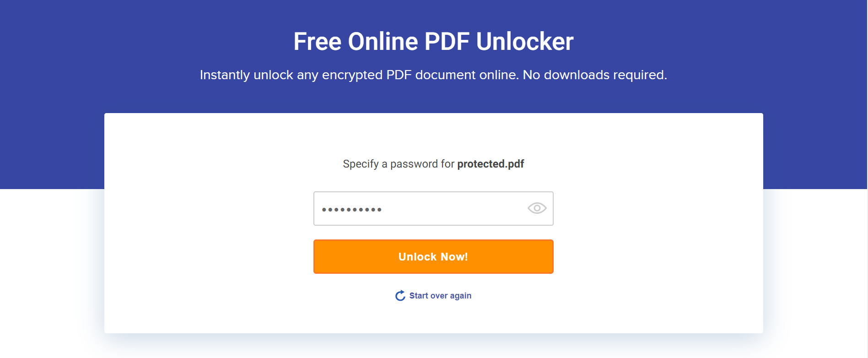Show the password with the eye icon

click(x=537, y=208)
